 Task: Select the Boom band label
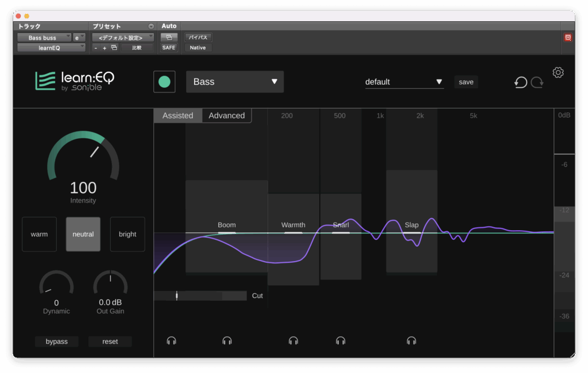click(227, 225)
